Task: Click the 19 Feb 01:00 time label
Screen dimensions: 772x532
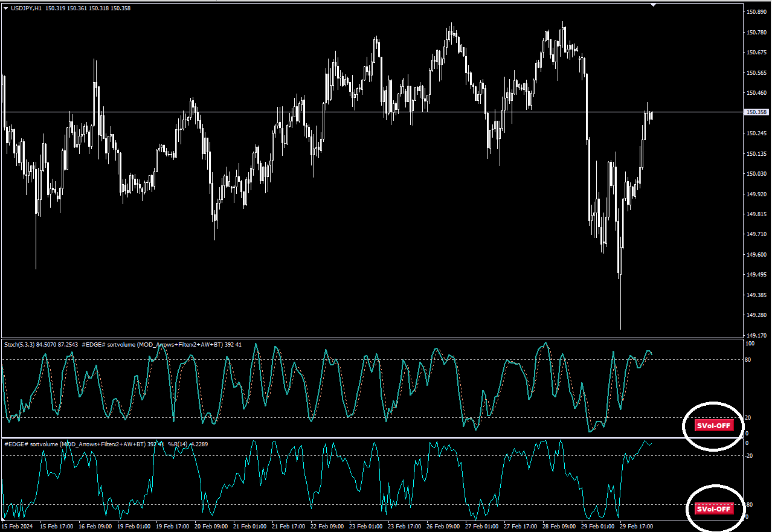Action: (x=134, y=527)
